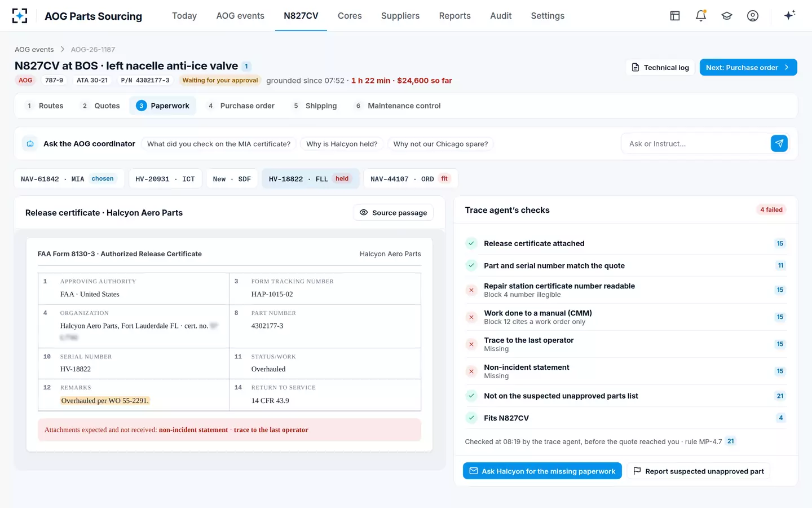Open citation 15 on Release certificate attached row
Image resolution: width=812 pixels, height=508 pixels.
pyautogui.click(x=780, y=244)
